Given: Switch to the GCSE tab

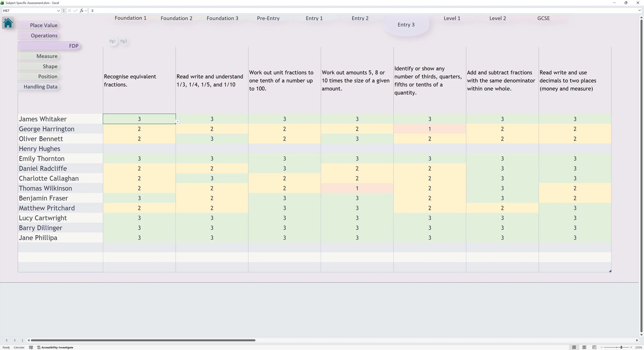Looking at the screenshot, I should (x=544, y=18).
